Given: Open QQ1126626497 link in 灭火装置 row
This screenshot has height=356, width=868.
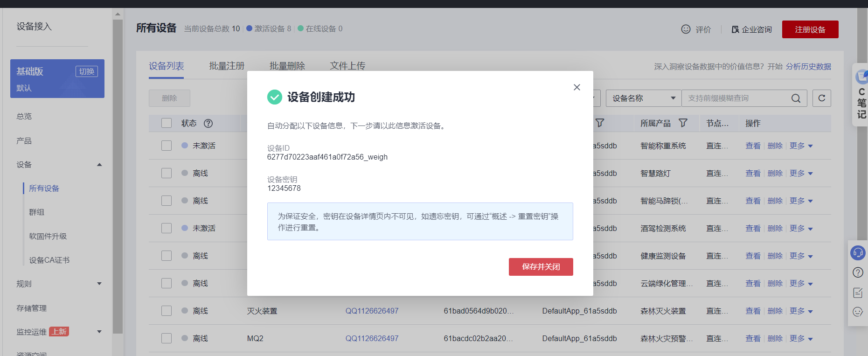Looking at the screenshot, I should 372,311.
